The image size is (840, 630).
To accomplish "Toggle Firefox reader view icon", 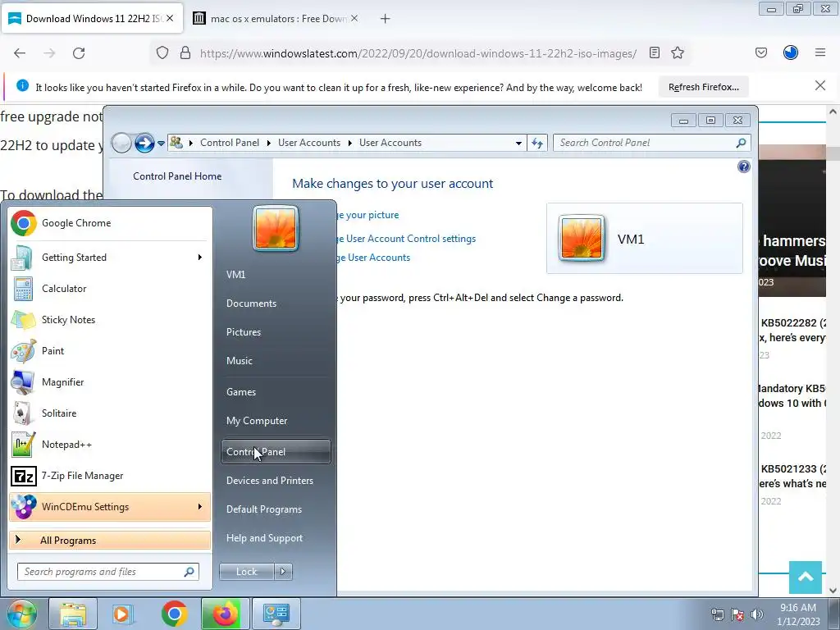I will [654, 53].
